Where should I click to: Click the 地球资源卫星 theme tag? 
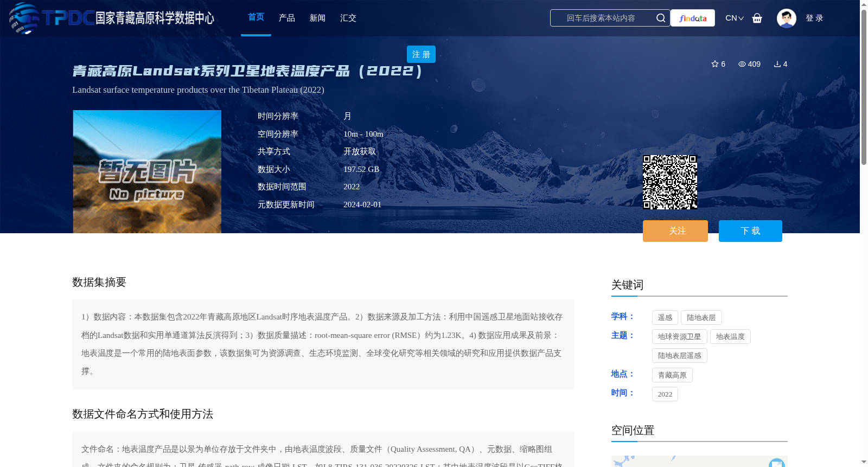tap(680, 337)
